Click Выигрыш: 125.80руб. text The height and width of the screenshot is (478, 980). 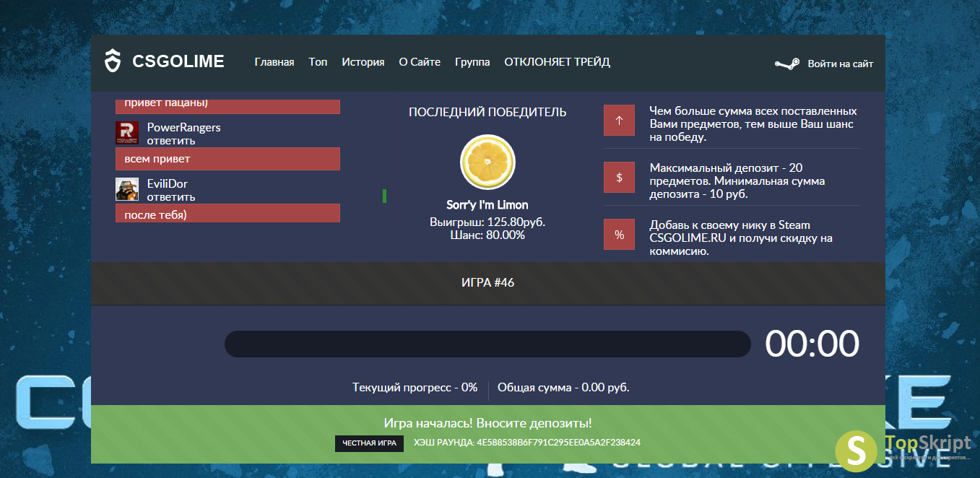(487, 222)
